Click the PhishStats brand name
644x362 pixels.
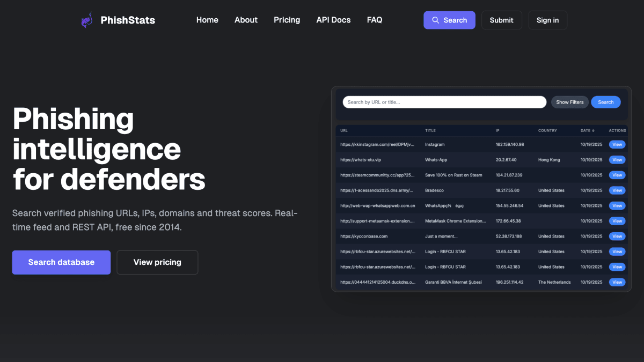[x=128, y=20]
